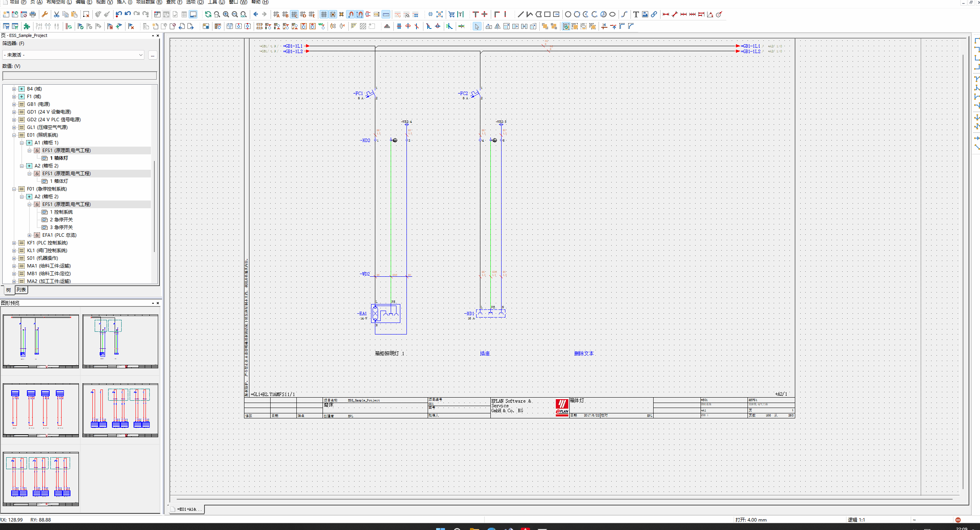Switch to the 列表 tab
Image resolution: width=980 pixels, height=530 pixels.
(x=21, y=290)
